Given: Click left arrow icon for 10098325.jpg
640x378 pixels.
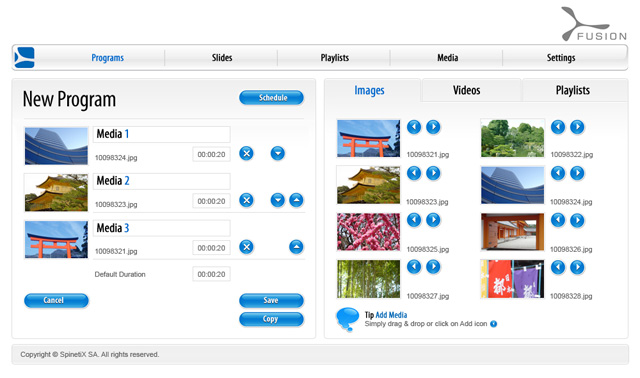Looking at the screenshot, I should point(414,220).
